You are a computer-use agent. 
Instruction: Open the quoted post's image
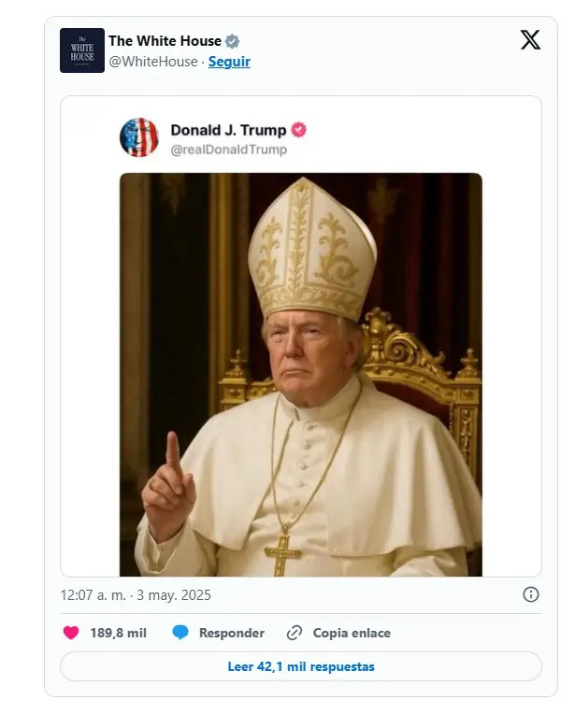[301, 375]
